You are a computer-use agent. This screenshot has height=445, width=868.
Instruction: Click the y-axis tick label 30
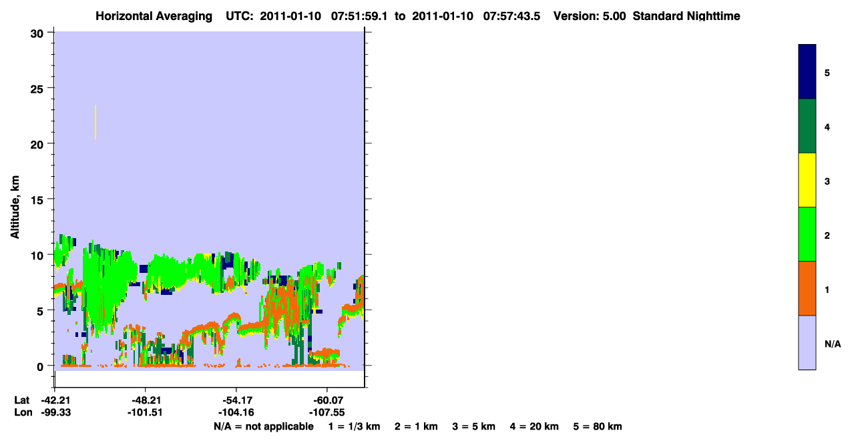(37, 33)
